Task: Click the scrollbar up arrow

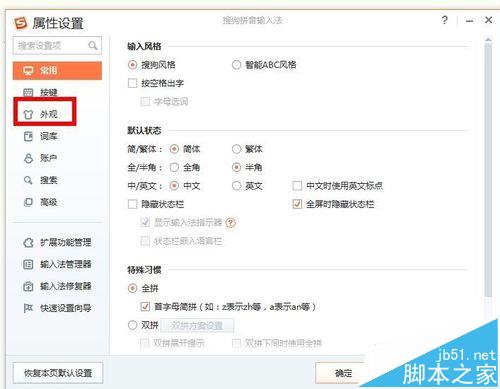Action: pos(488,40)
